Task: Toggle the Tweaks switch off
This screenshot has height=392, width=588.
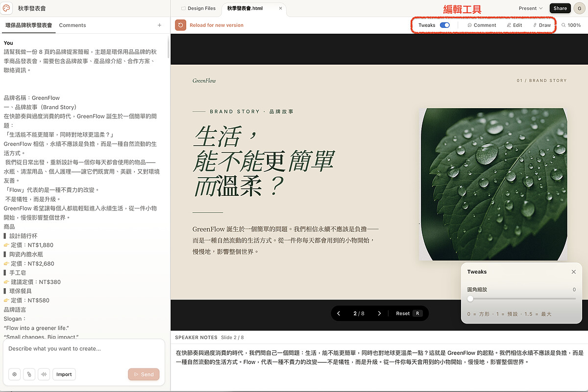Action: coord(445,25)
